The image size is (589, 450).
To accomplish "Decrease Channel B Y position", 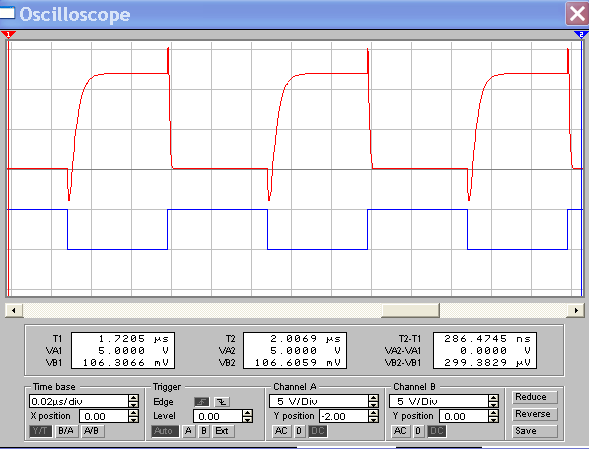I will tap(494, 419).
